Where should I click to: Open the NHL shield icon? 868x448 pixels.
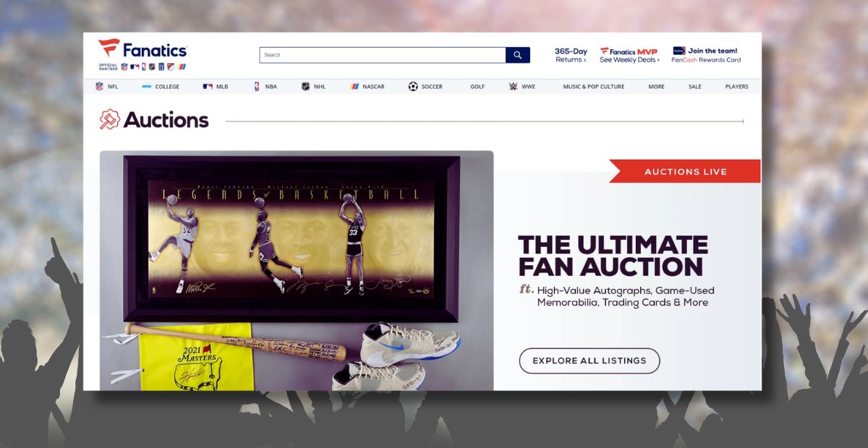coord(305,87)
